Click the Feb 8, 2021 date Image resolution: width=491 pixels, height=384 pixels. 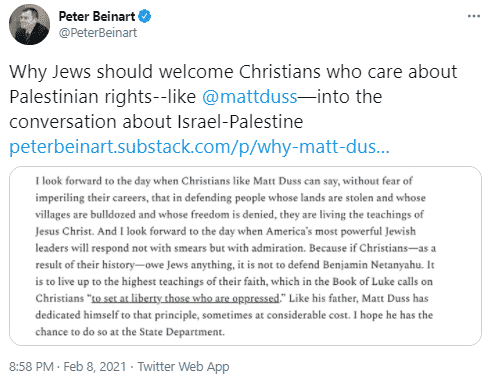[95, 366]
